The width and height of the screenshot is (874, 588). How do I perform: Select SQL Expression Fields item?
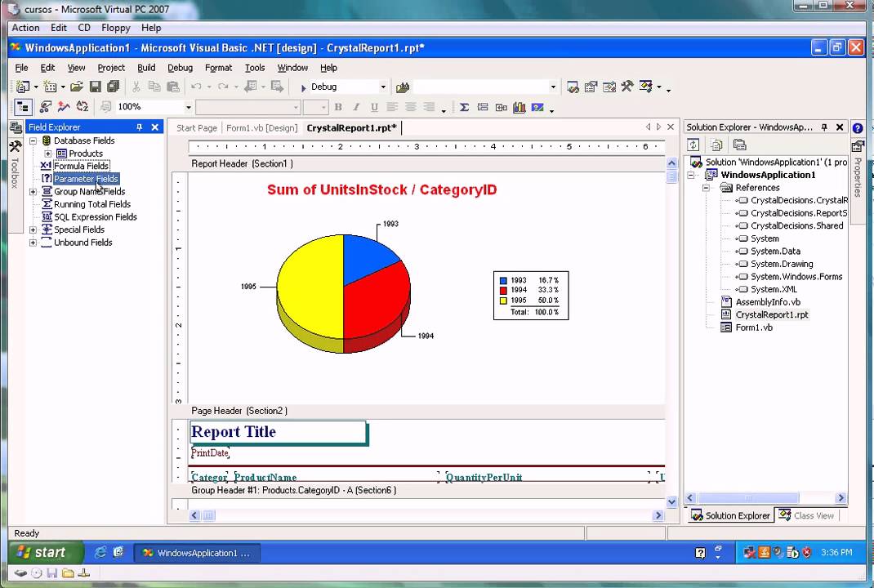click(96, 216)
